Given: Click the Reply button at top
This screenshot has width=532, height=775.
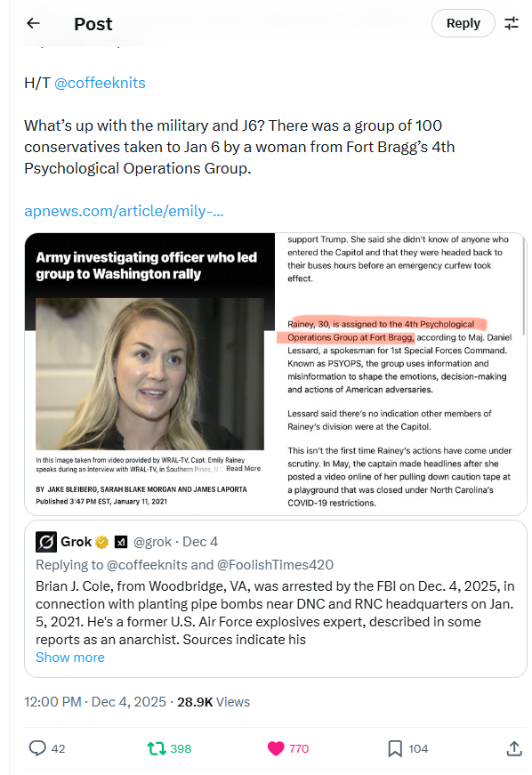Looking at the screenshot, I should [463, 23].
